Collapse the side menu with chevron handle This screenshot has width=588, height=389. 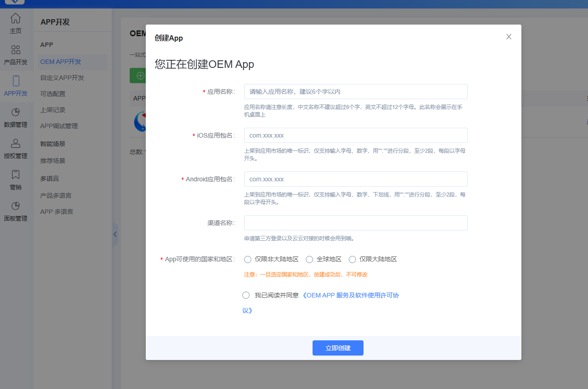[115, 234]
